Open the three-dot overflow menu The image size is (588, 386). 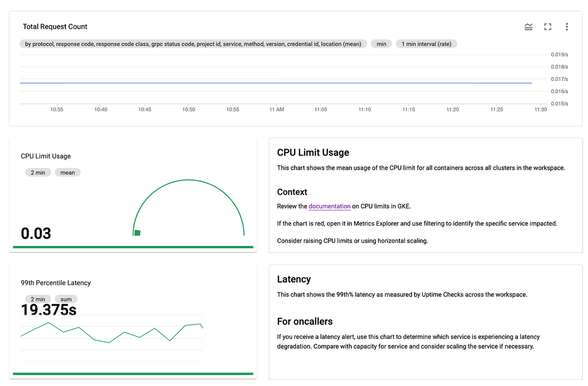(x=566, y=27)
